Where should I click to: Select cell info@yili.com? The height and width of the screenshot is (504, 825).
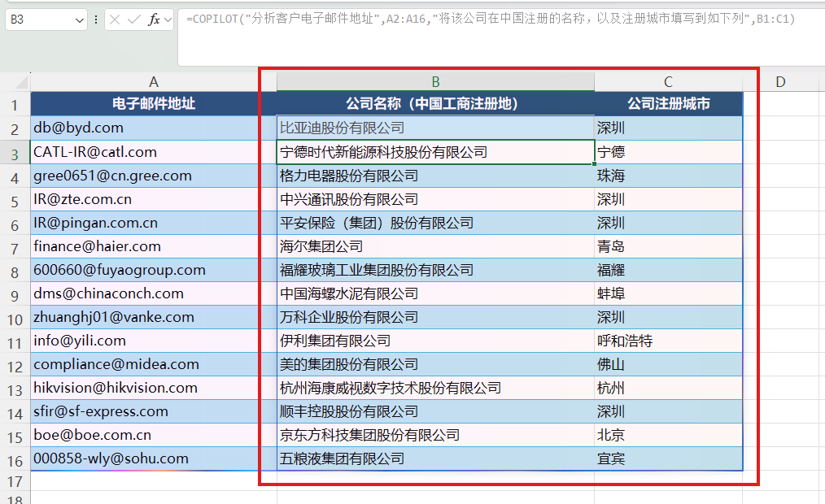154,341
